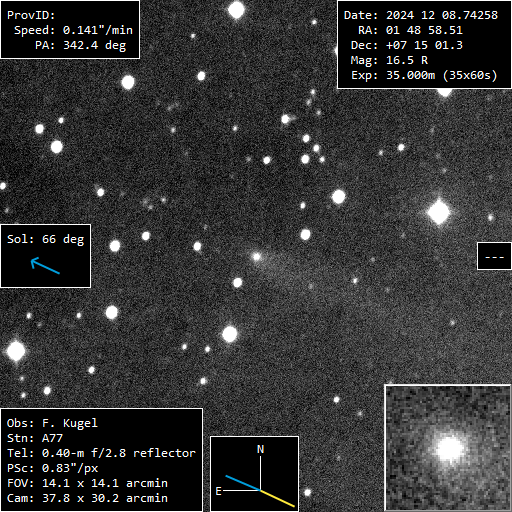The width and height of the screenshot is (512, 512).
Task: Click the comet nucleus at the image center
Action: [x=256, y=257]
